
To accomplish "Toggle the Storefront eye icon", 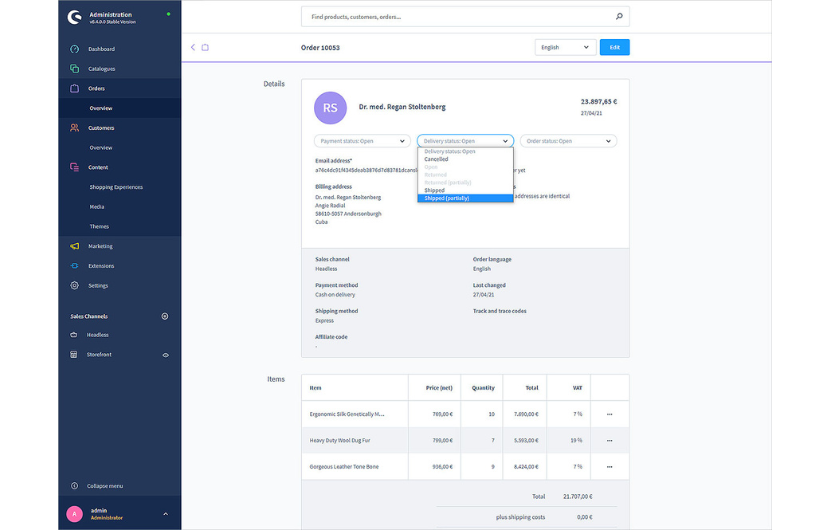I will pyautogui.click(x=165, y=355).
